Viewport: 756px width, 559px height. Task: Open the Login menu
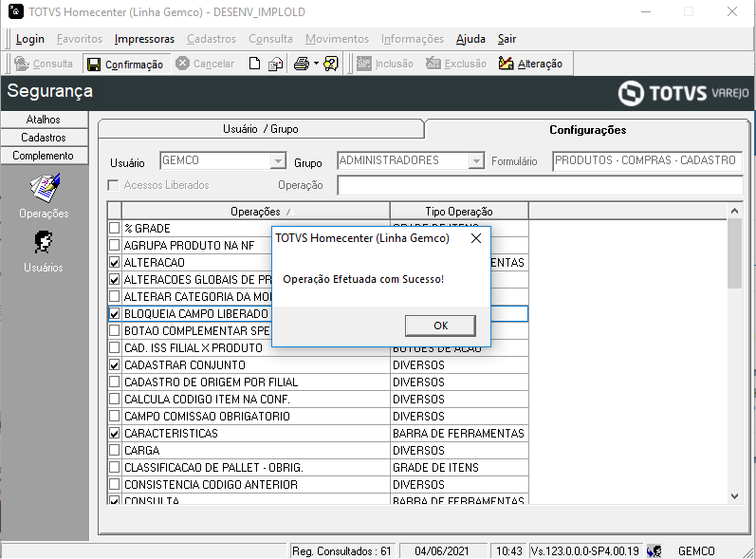click(x=30, y=39)
